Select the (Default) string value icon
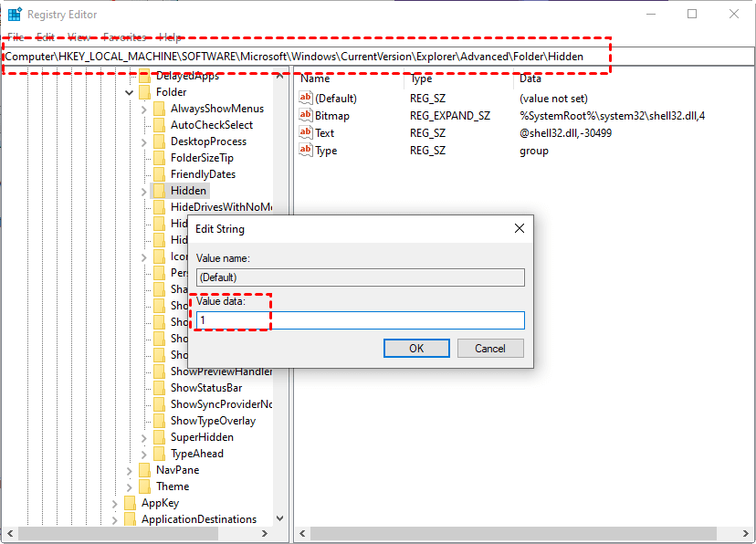756x544 pixels. point(305,98)
